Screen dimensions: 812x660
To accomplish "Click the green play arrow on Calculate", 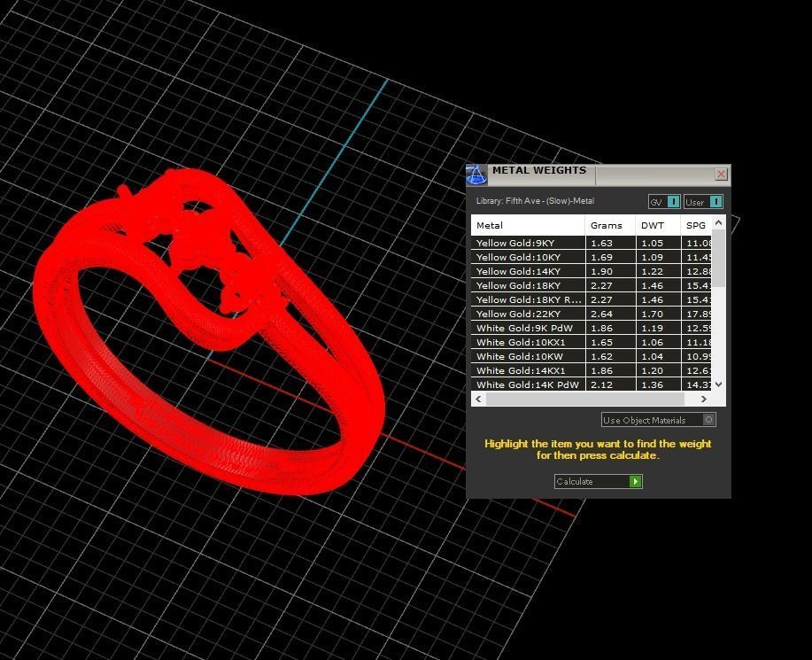I will coord(636,481).
